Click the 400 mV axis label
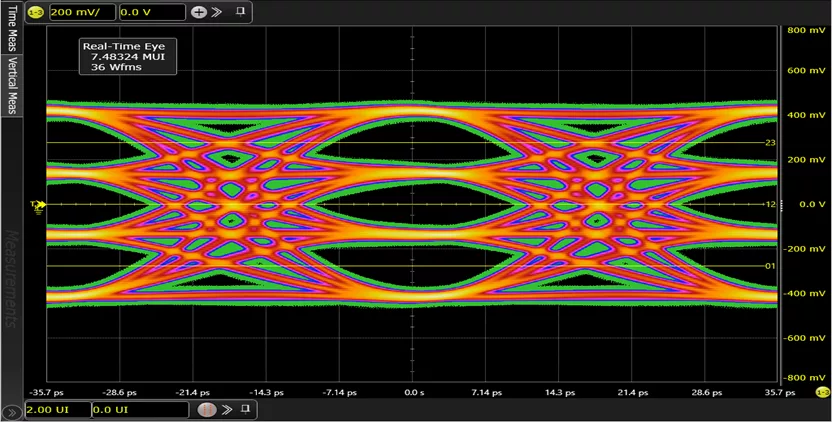The height and width of the screenshot is (422, 832). (806, 115)
